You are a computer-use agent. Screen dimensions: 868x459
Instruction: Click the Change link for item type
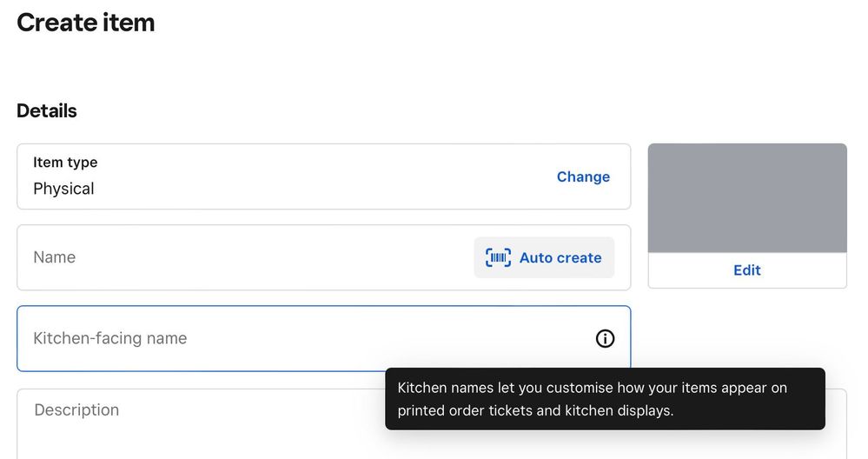(x=583, y=176)
